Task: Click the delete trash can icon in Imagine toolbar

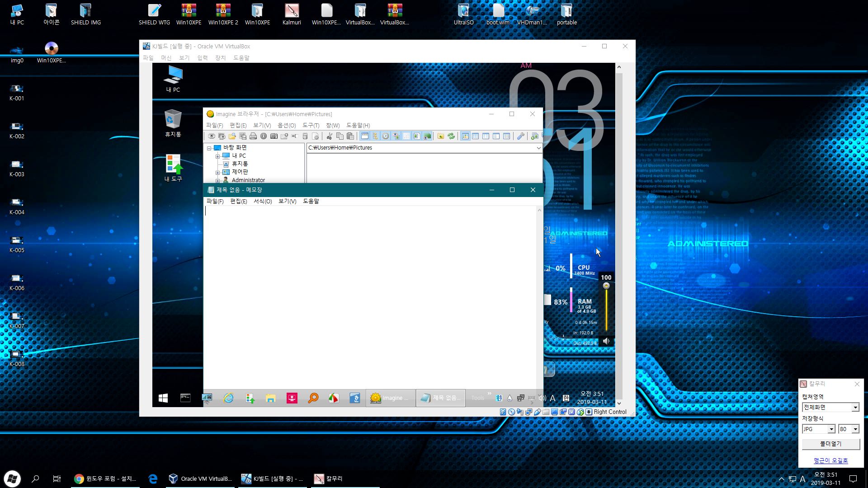Action: click(305, 136)
